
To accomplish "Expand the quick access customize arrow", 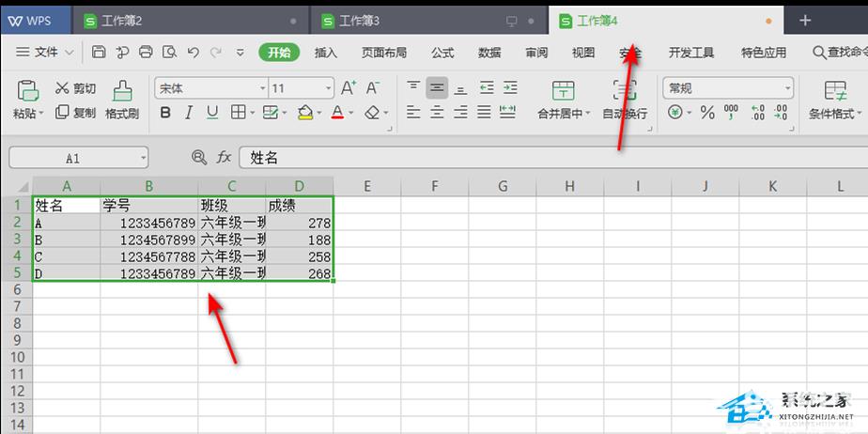I will tap(240, 53).
